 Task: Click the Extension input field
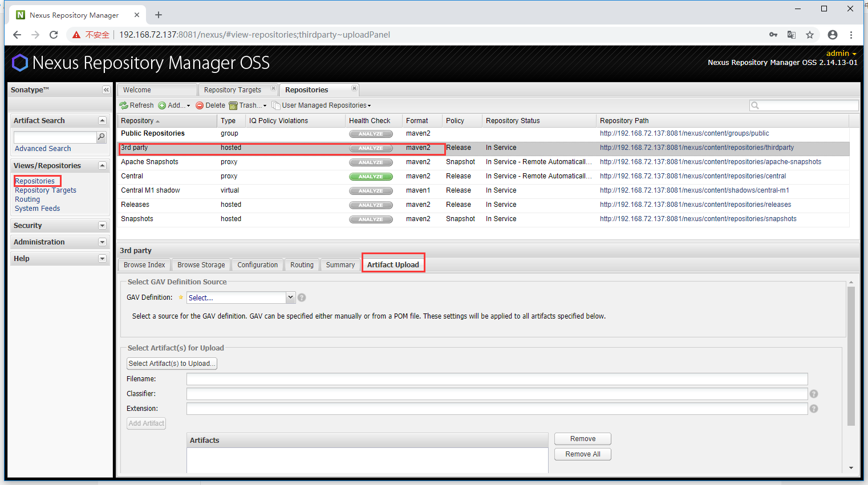pyautogui.click(x=497, y=409)
